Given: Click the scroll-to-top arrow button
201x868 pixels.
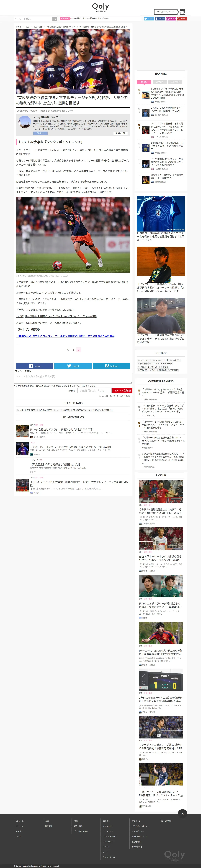Looking at the screenshot, I should [182, 814].
